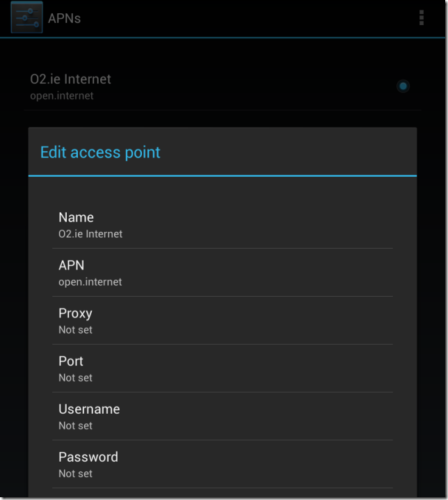Click open.internet value inside the dialog

(x=90, y=282)
